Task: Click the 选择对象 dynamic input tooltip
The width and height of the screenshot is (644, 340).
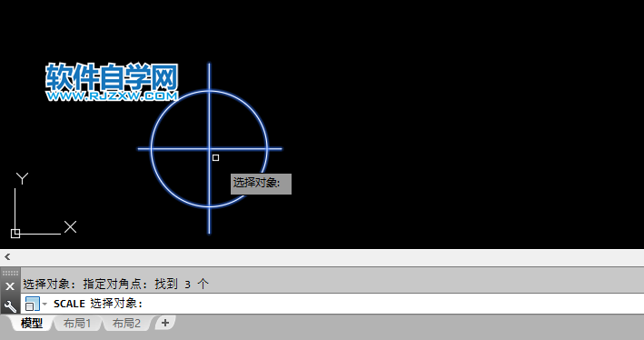Action: click(x=261, y=184)
